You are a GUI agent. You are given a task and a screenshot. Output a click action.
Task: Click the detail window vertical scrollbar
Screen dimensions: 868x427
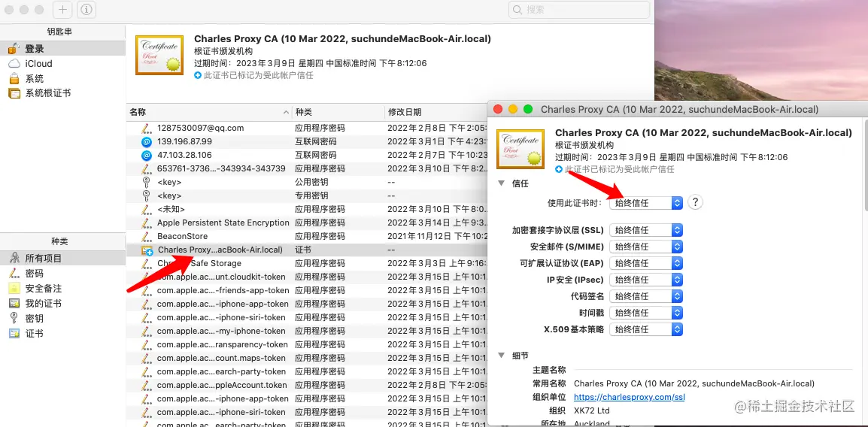click(865, 166)
